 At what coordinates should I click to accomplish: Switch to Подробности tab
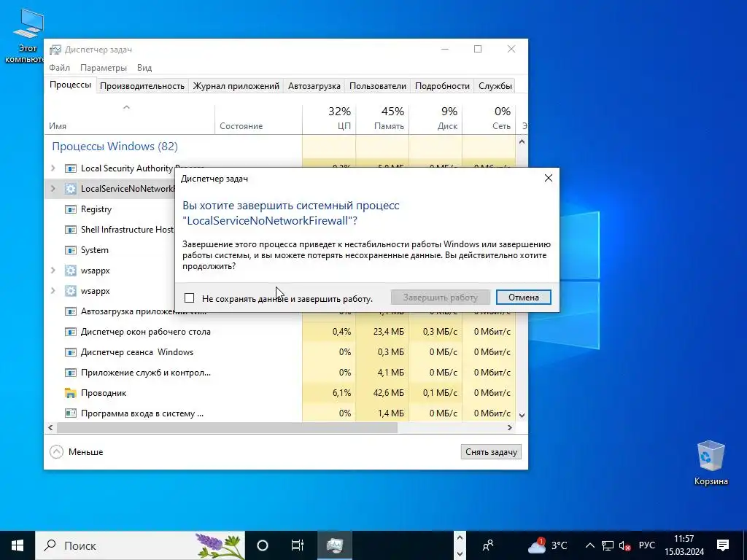click(x=442, y=86)
